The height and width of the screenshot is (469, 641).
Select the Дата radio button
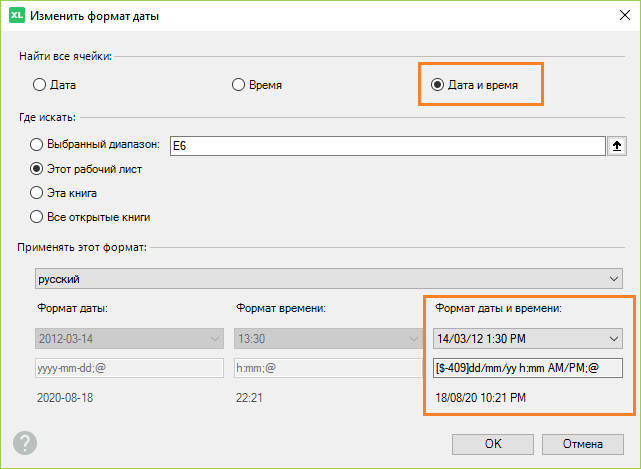click(x=39, y=85)
